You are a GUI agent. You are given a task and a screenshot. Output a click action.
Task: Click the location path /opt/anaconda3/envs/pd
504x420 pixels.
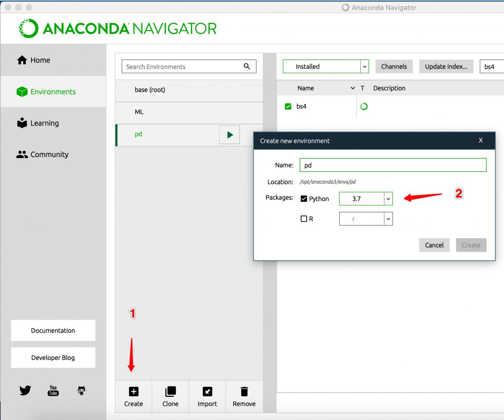click(x=327, y=182)
